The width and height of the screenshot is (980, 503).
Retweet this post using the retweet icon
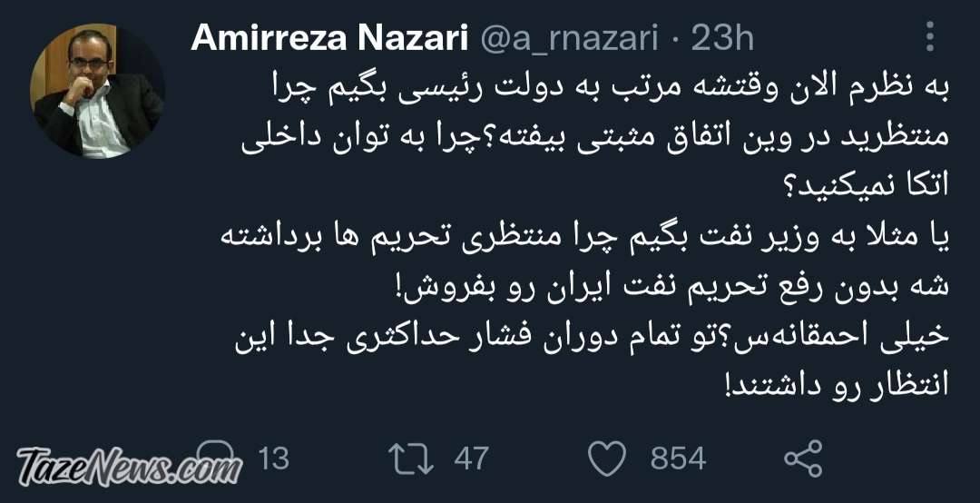(x=411, y=459)
